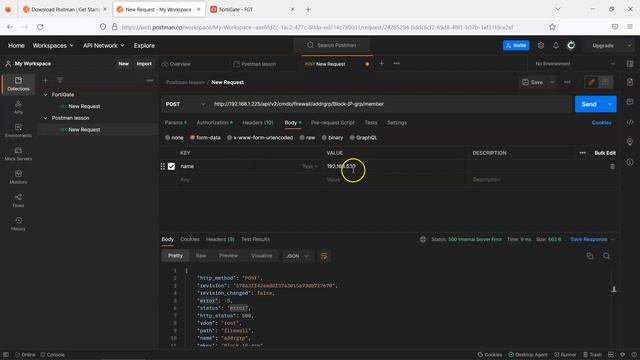Collapse the FortiGate collection
Viewport: 640px width, 360px height.
45,95
